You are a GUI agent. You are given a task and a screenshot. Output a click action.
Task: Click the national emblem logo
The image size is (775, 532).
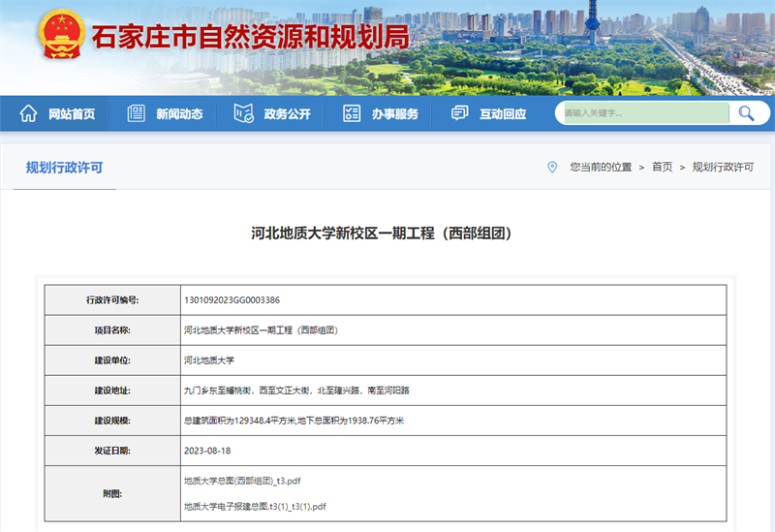click(x=62, y=35)
